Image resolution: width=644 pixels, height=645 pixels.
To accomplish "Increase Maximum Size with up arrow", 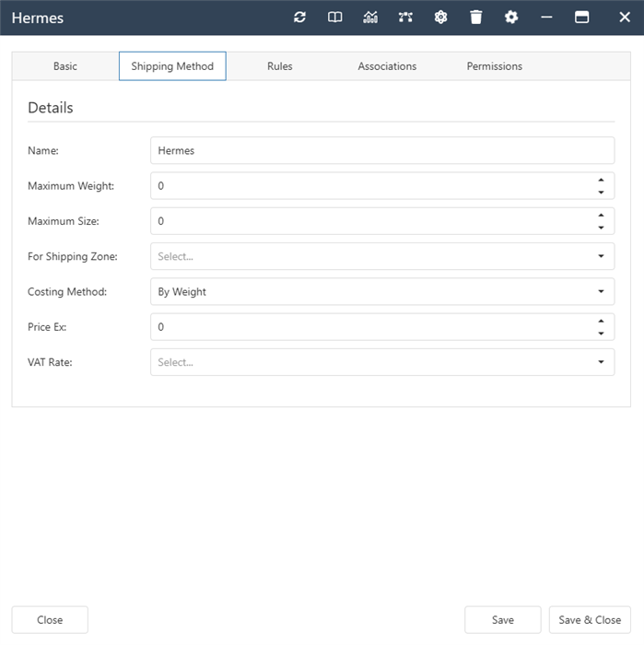I will [602, 215].
